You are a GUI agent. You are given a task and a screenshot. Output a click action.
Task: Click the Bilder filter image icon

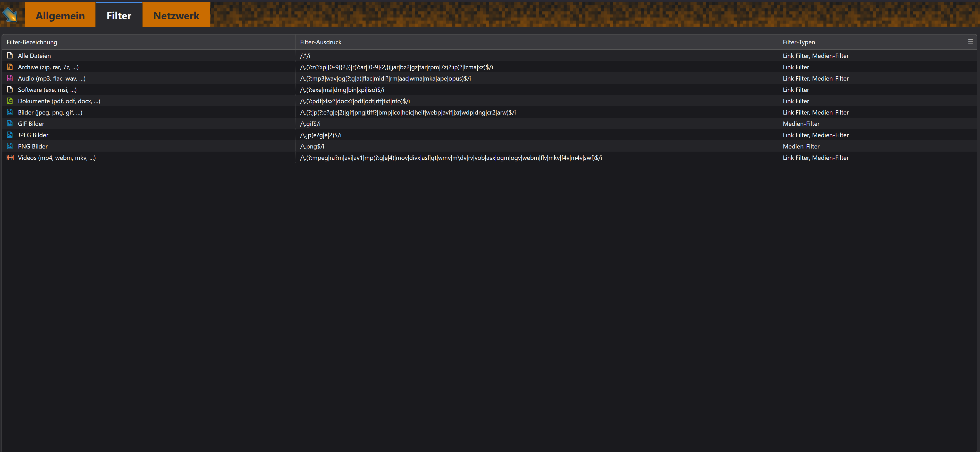pyautogui.click(x=10, y=112)
